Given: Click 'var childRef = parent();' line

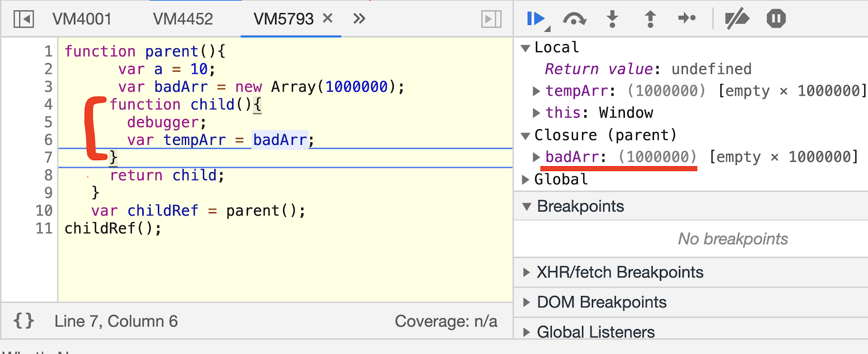Looking at the screenshot, I should pyautogui.click(x=199, y=211).
